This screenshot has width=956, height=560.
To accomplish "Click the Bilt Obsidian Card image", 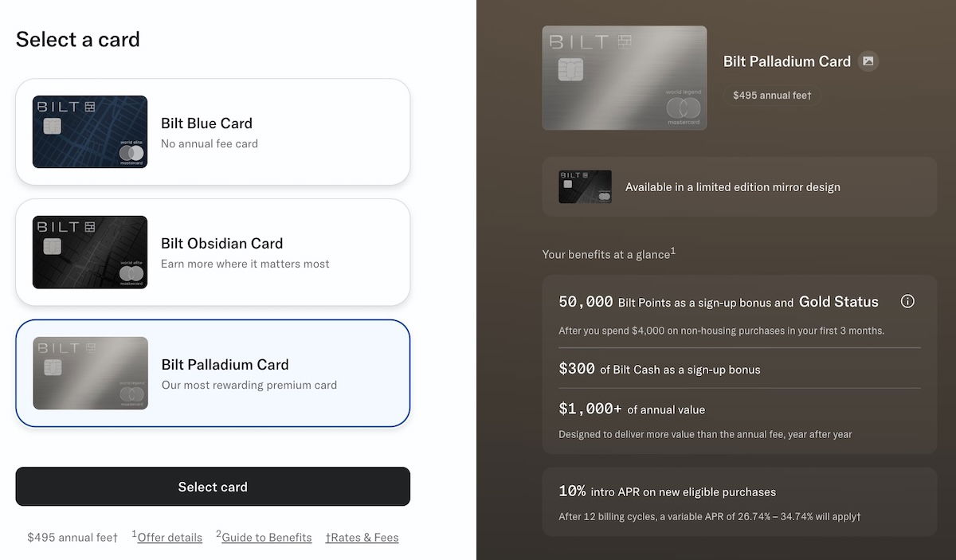I will click(x=90, y=252).
